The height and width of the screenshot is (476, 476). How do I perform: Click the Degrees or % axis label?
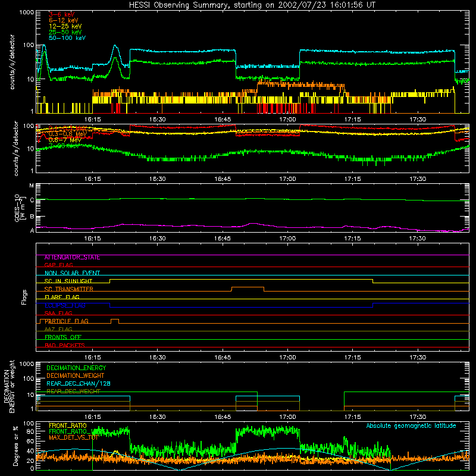pos(15,446)
